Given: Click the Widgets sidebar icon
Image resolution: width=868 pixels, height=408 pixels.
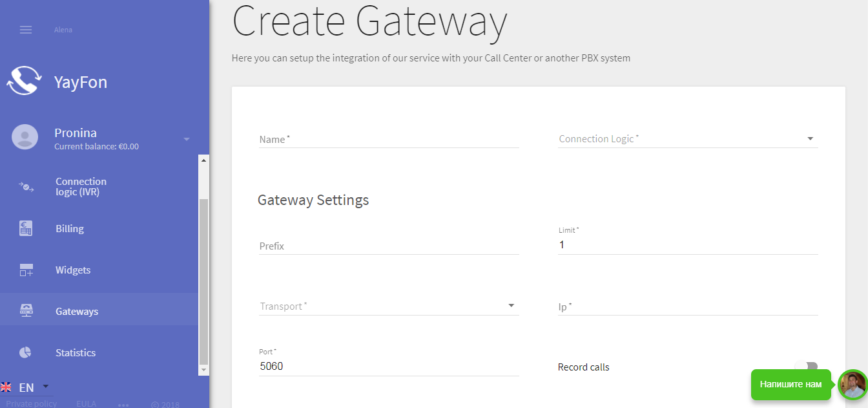Looking at the screenshot, I should [x=26, y=270].
